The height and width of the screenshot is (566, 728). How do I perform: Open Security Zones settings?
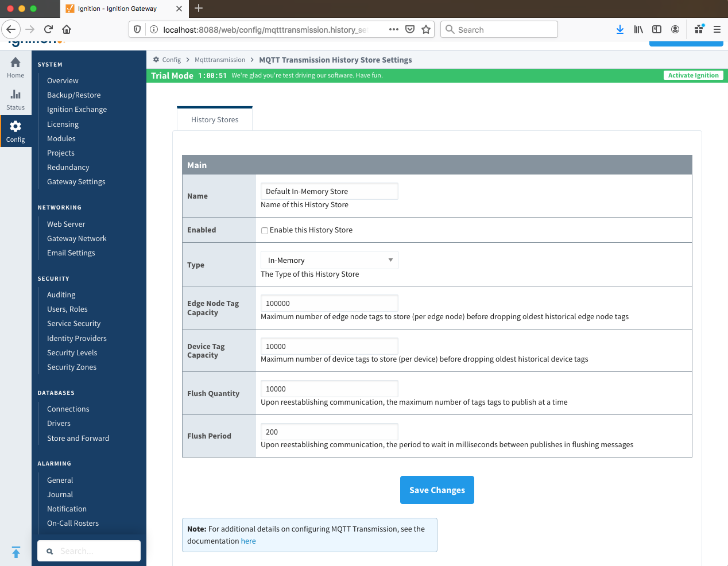pyautogui.click(x=72, y=367)
